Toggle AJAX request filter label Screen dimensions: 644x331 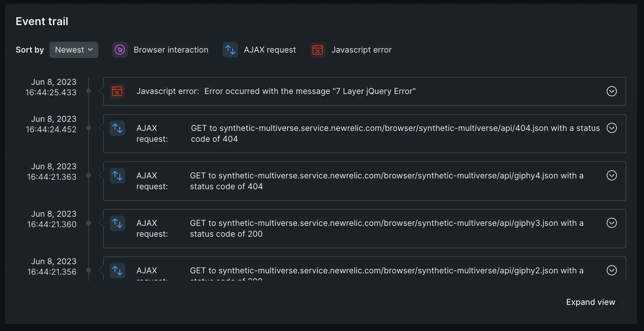[x=270, y=50]
